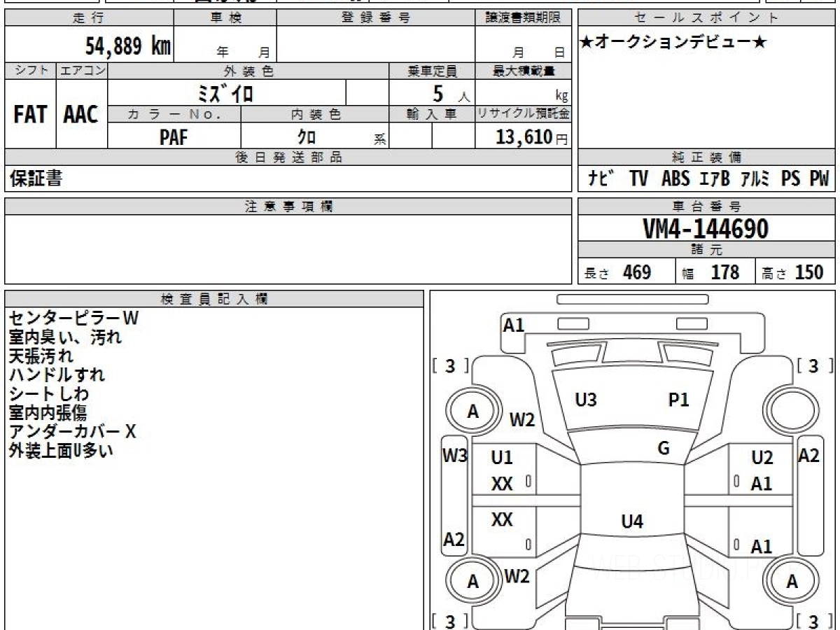Viewport: 840px width, 630px height.
Task: Select the note センターピラーW
Action: click(x=74, y=318)
